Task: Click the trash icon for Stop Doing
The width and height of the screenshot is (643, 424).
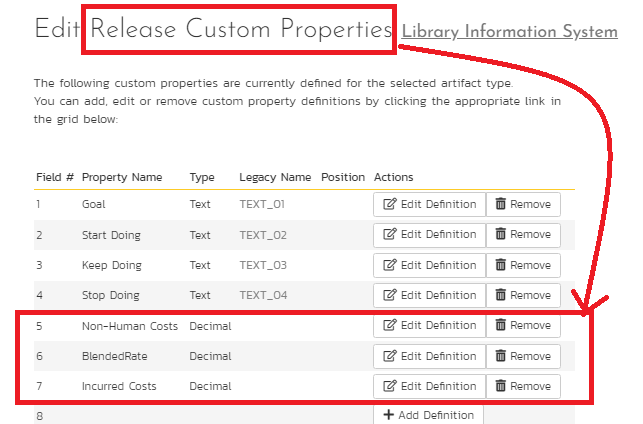Action: click(499, 295)
